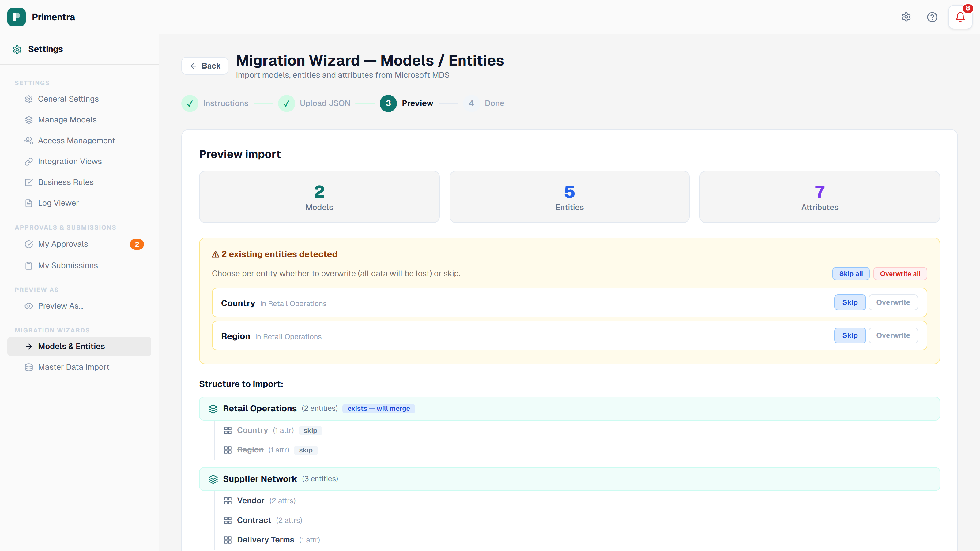Click skip tag next to Country
Screen dimensions: 980x551
[x=310, y=431]
